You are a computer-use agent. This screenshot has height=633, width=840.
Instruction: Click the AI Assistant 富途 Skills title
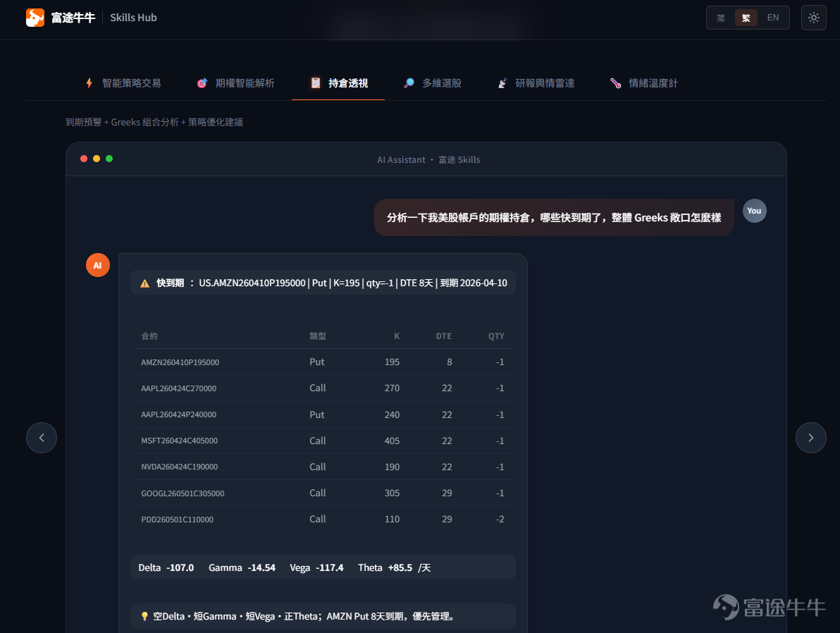(428, 160)
